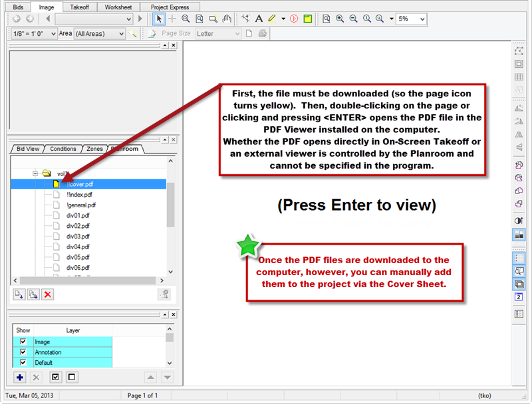The image size is (532, 404).
Task: Select the pan hand tool
Action: [227, 19]
